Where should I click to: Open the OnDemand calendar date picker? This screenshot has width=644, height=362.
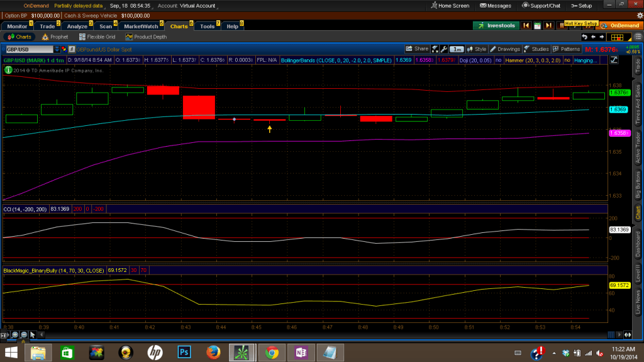537,26
